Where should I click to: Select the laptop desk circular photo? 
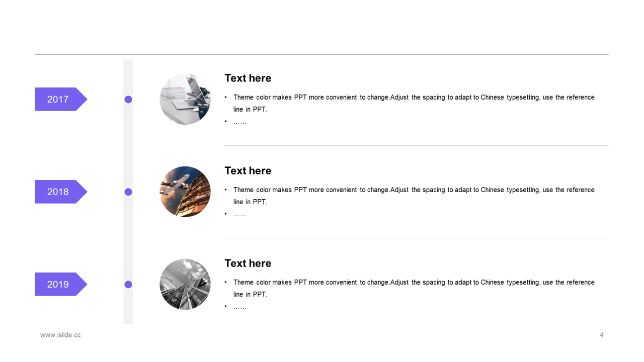click(x=185, y=99)
